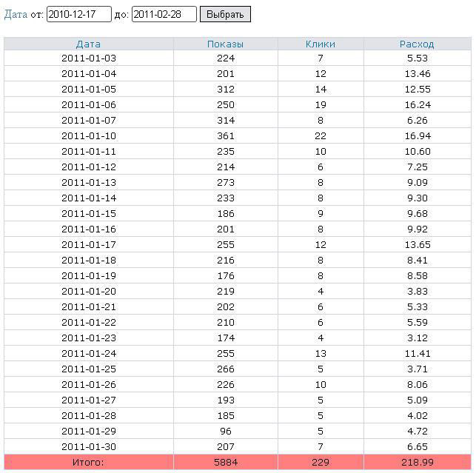Image resolution: width=476 pixels, height=473 pixels.
Task: Select date cell 2011-01-14
Action: pos(89,198)
